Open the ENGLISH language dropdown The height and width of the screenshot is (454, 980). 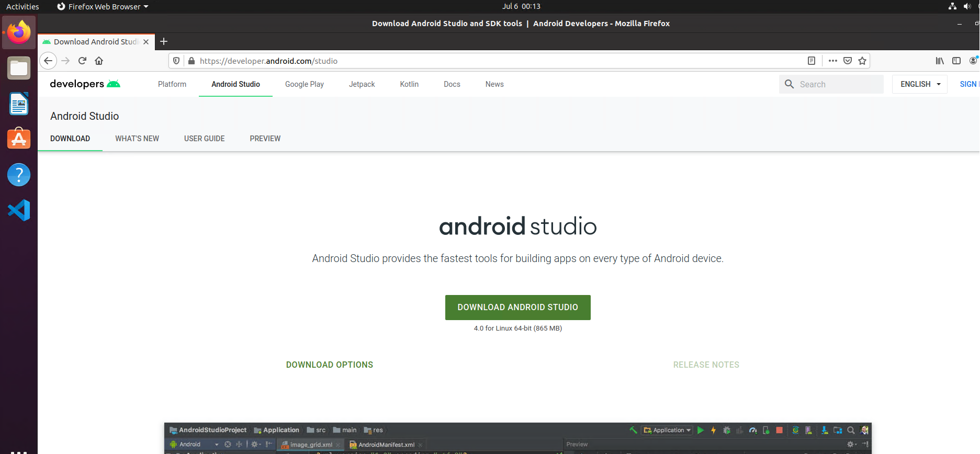point(920,84)
